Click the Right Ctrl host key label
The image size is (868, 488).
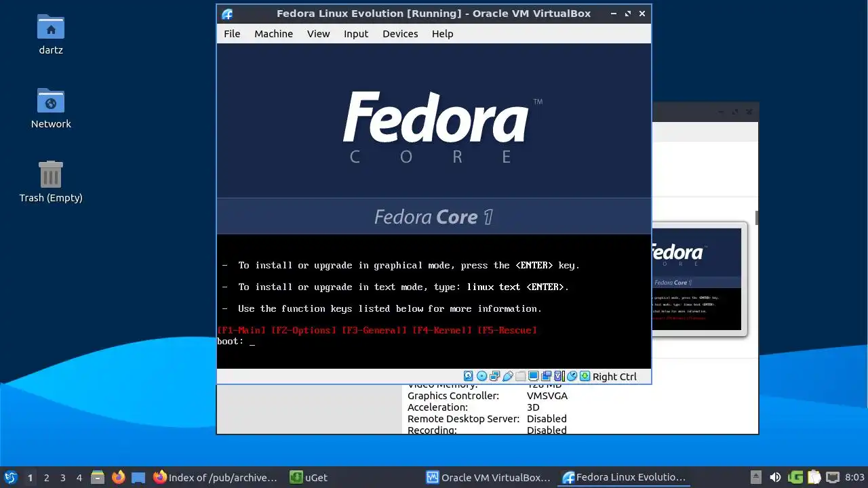click(614, 377)
